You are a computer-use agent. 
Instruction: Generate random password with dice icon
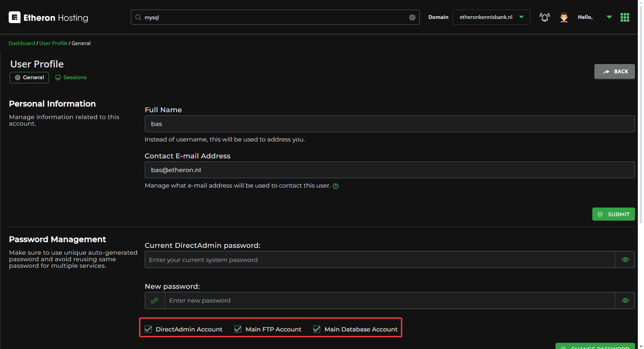click(x=155, y=300)
